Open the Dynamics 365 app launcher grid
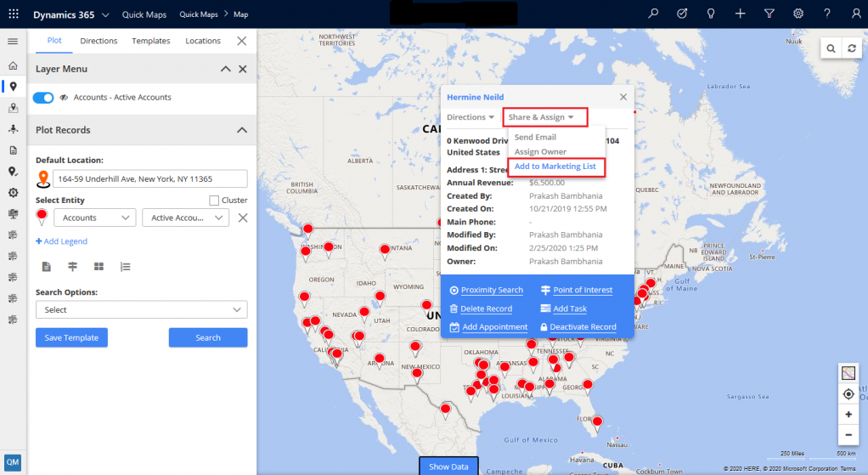Viewport: 868px width, 475px height. 14,14
